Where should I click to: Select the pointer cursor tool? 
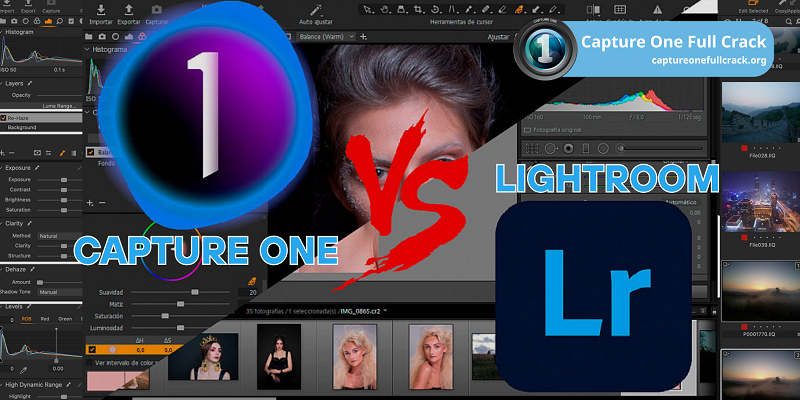click(367, 9)
